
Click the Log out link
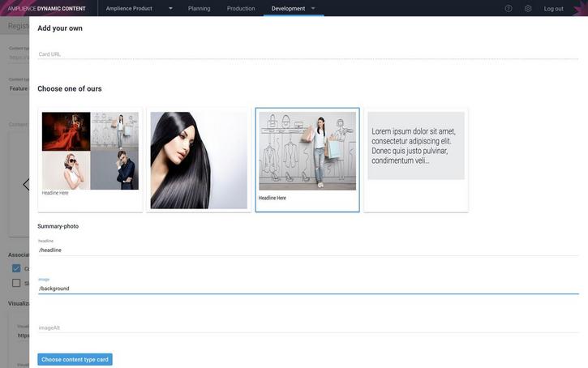(x=553, y=9)
